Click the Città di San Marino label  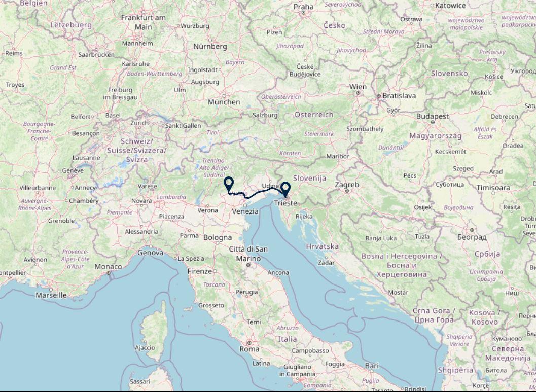(248, 254)
